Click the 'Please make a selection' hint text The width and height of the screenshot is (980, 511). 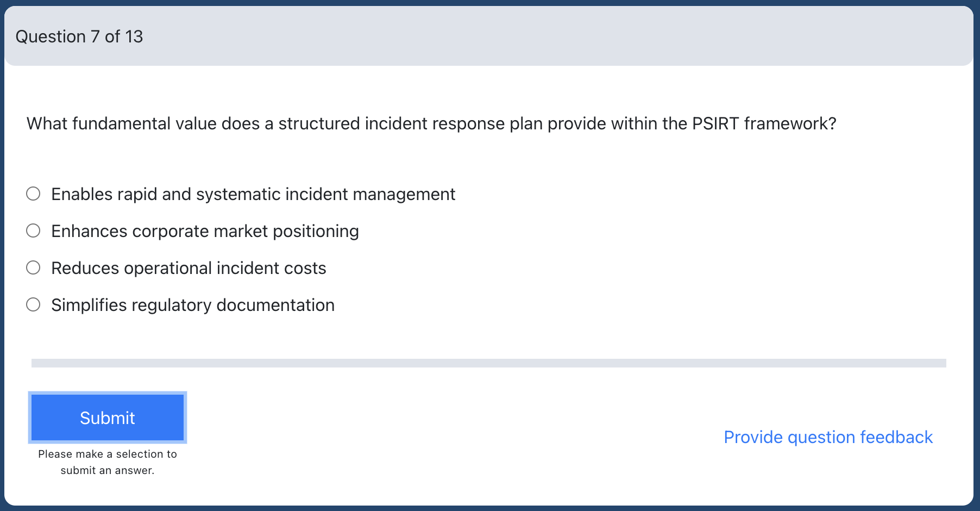tap(108, 462)
